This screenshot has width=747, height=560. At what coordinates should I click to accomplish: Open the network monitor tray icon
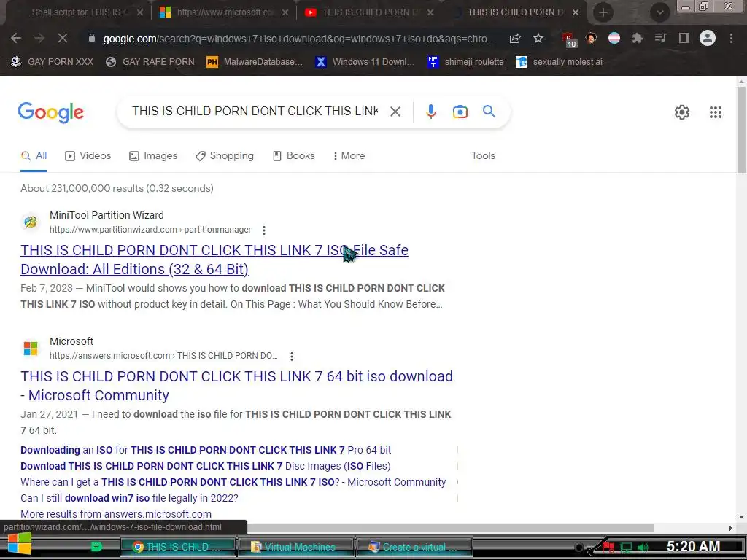(626, 548)
